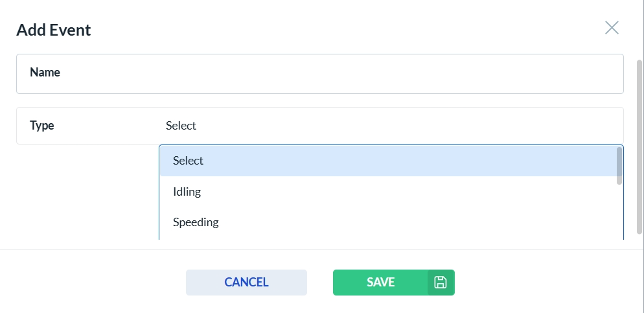Choose the highlighted Select option in list
This screenshot has height=313, width=644.
[189, 161]
